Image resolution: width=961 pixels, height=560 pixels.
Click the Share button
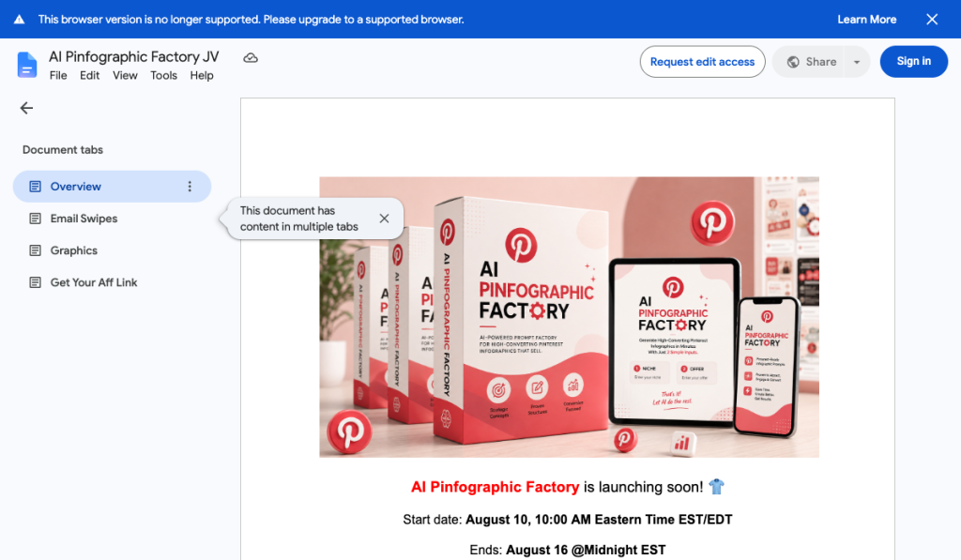point(809,62)
